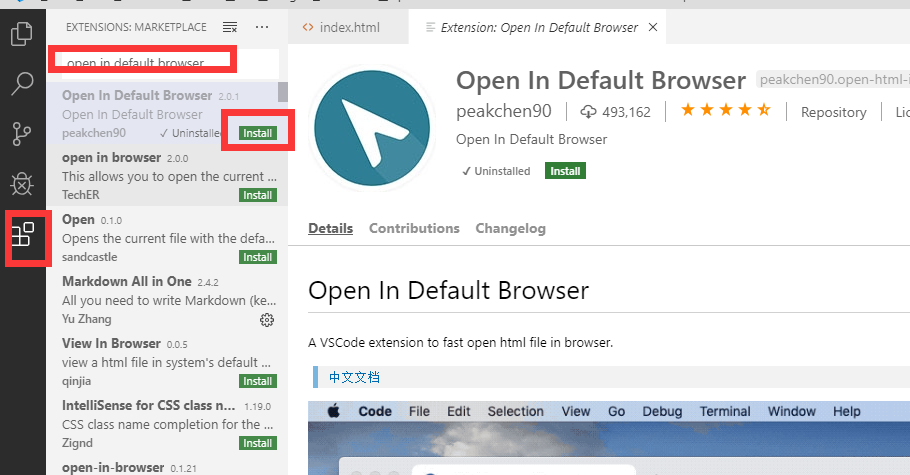Click the Uninstalled status label in details
This screenshot has height=475, width=910.
(x=496, y=171)
